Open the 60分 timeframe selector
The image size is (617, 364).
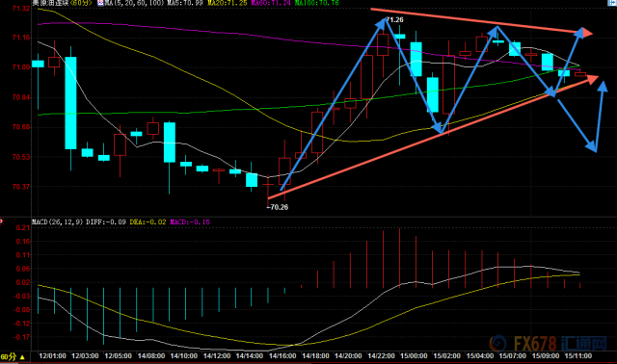click(x=9, y=357)
